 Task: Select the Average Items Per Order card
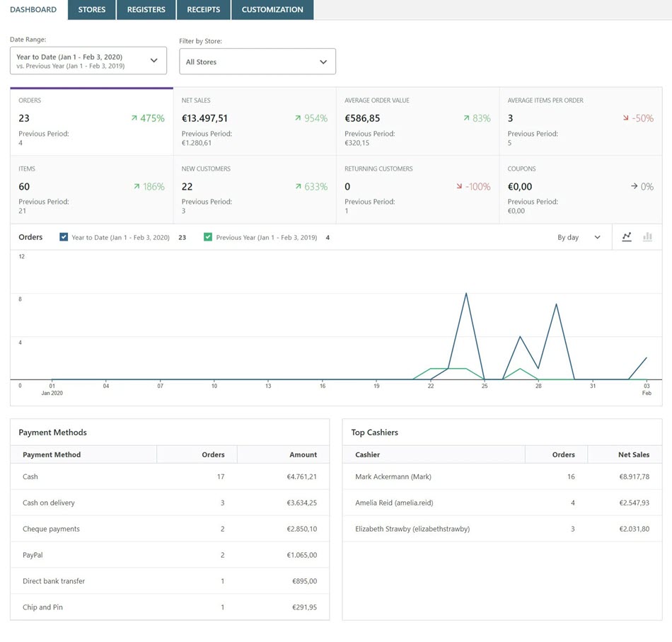point(581,121)
